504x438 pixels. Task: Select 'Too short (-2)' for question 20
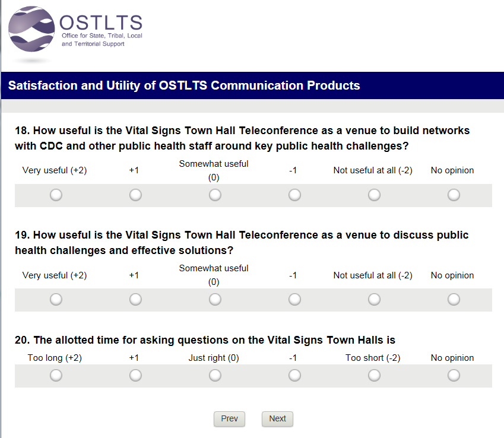(x=374, y=375)
